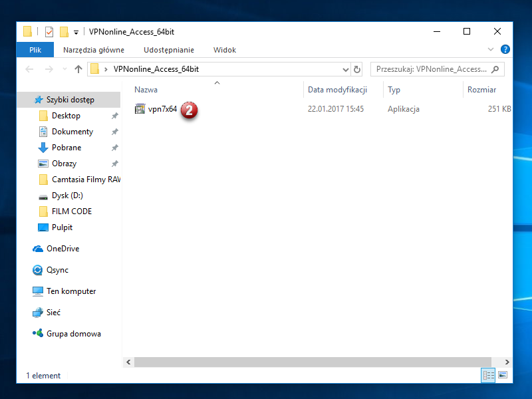Go back with the left arrow
The image size is (532, 399).
[x=29, y=69]
